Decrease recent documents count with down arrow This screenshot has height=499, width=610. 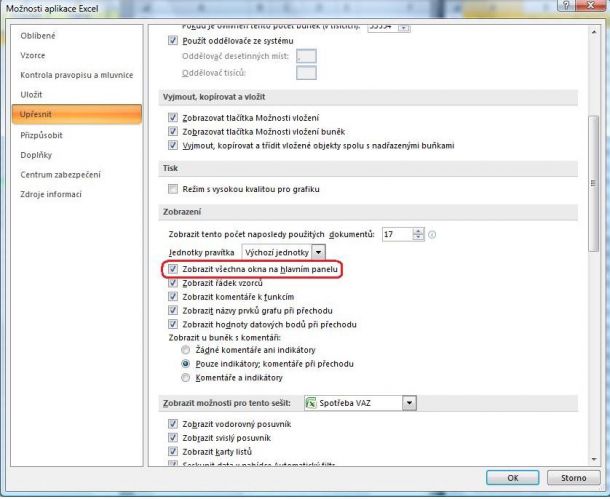point(418,237)
